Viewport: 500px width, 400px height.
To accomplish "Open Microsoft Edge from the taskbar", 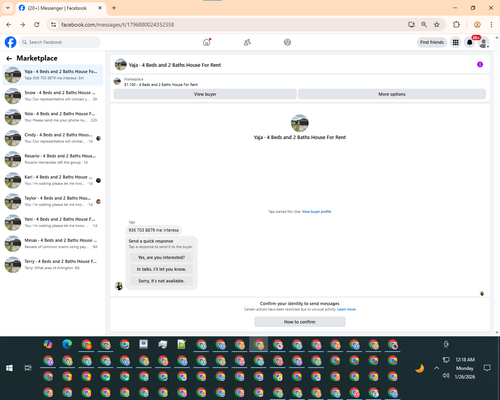I will 67,344.
